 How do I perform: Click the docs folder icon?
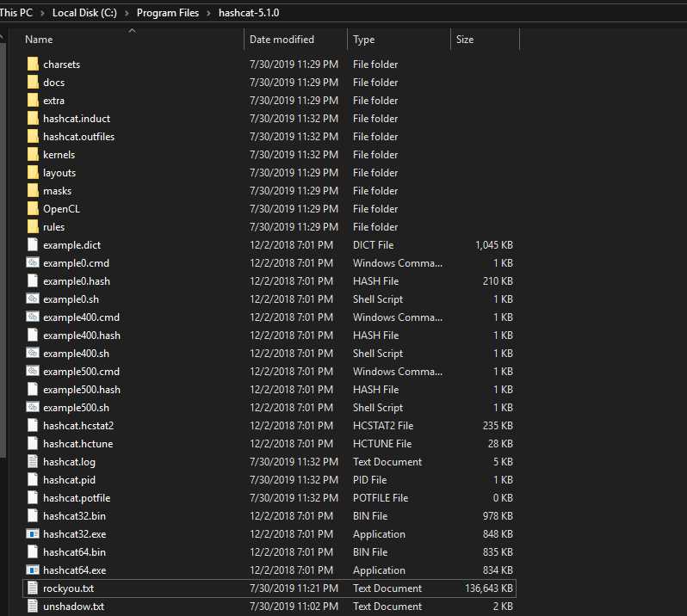[x=33, y=82]
